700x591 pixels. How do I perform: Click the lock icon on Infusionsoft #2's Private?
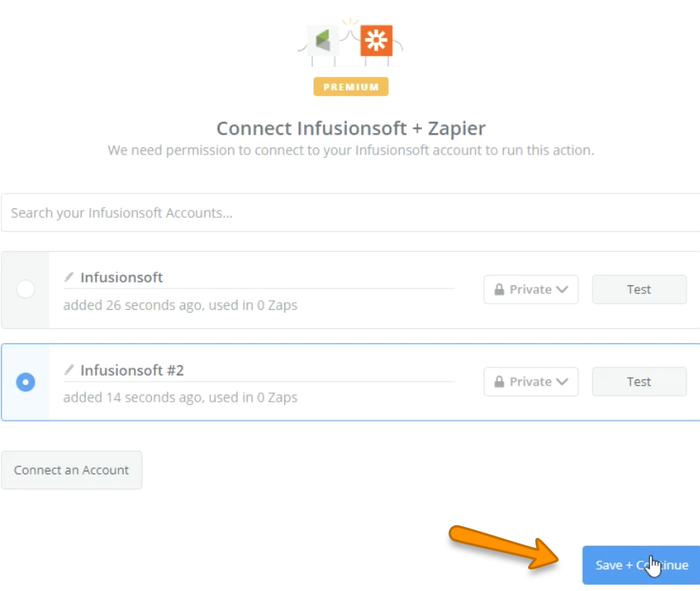(x=499, y=382)
